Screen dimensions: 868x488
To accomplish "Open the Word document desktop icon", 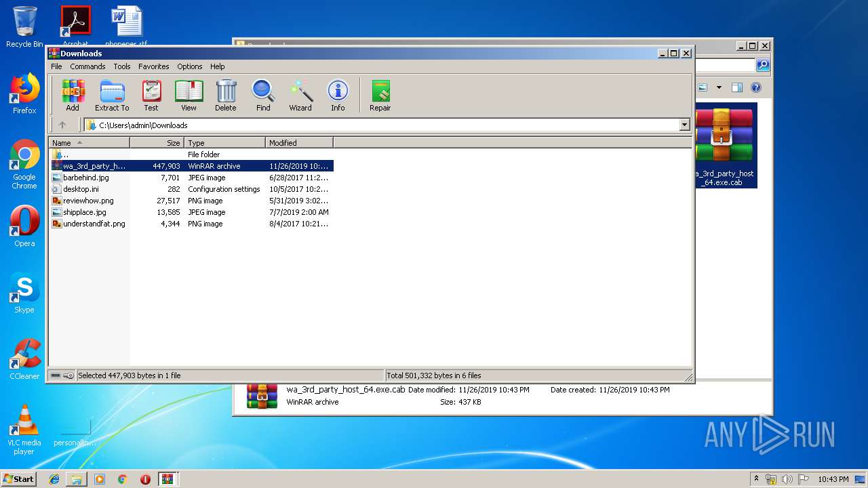I will click(x=126, y=27).
